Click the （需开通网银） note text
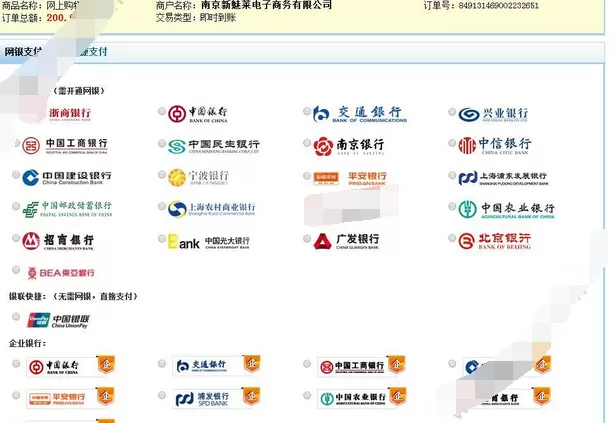The height and width of the screenshot is (423, 613). coord(79,91)
